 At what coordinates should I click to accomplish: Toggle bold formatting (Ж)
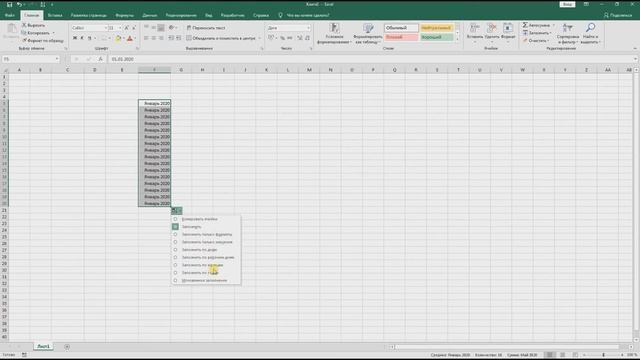[x=75, y=38]
